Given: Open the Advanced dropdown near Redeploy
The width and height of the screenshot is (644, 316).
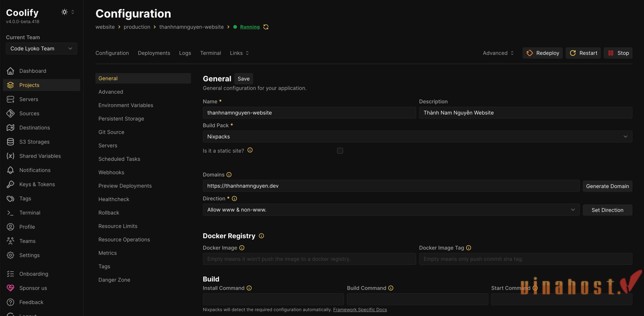Looking at the screenshot, I should [498, 53].
